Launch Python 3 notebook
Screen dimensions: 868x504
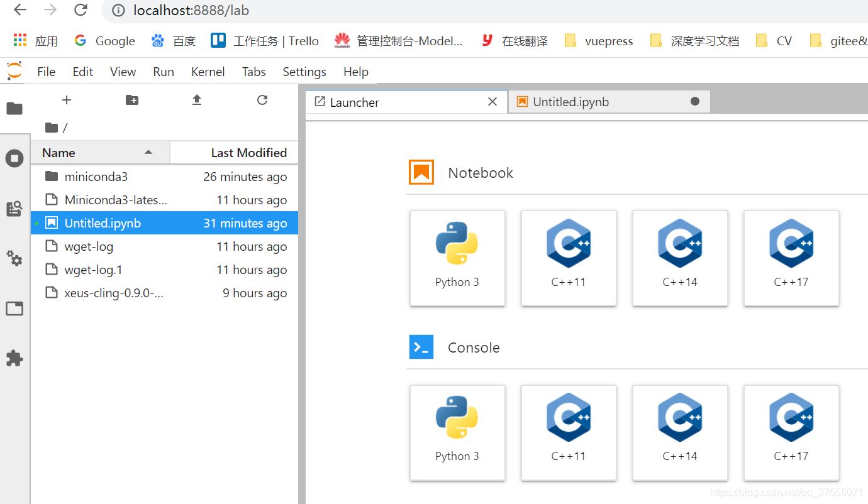(457, 258)
